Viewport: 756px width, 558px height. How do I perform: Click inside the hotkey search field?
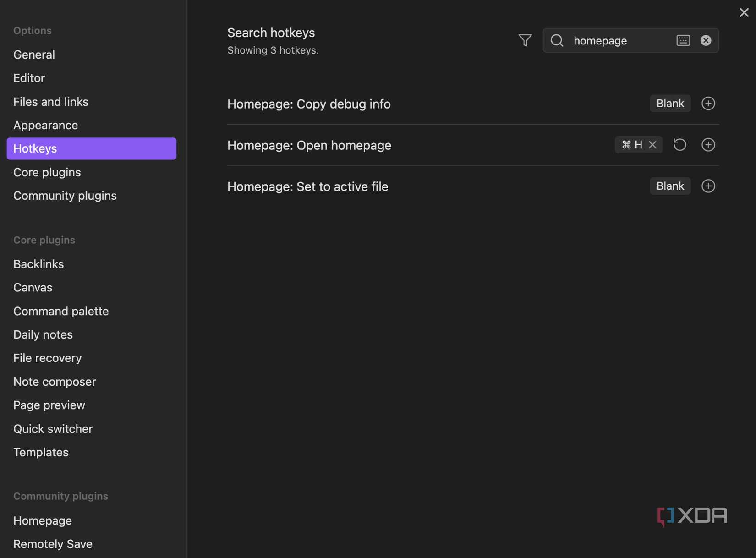click(x=614, y=40)
